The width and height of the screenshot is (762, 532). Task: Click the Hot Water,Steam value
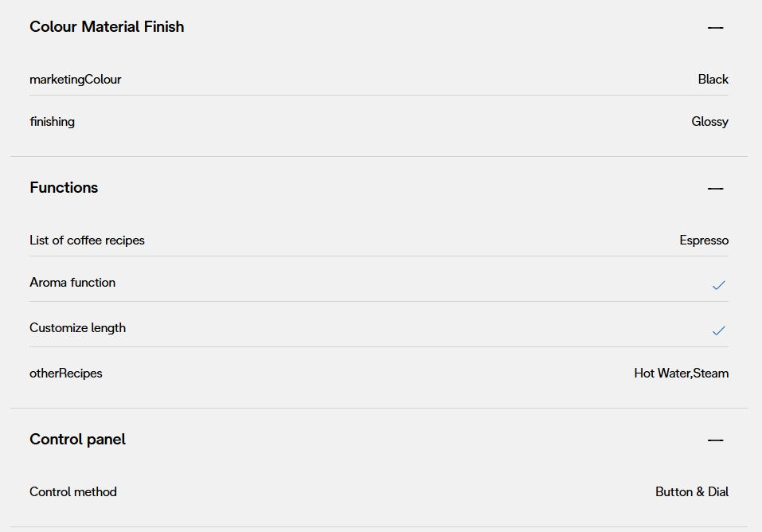681,374
